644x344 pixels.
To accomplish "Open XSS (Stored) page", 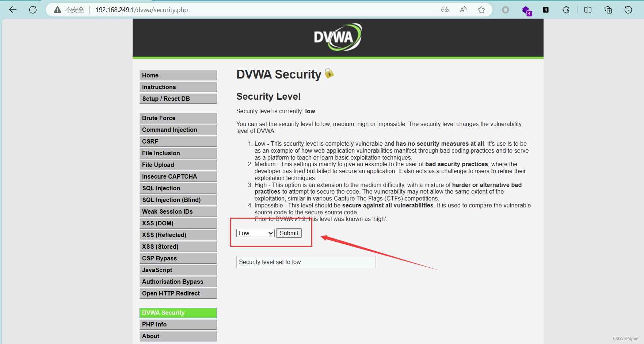I will [178, 246].
